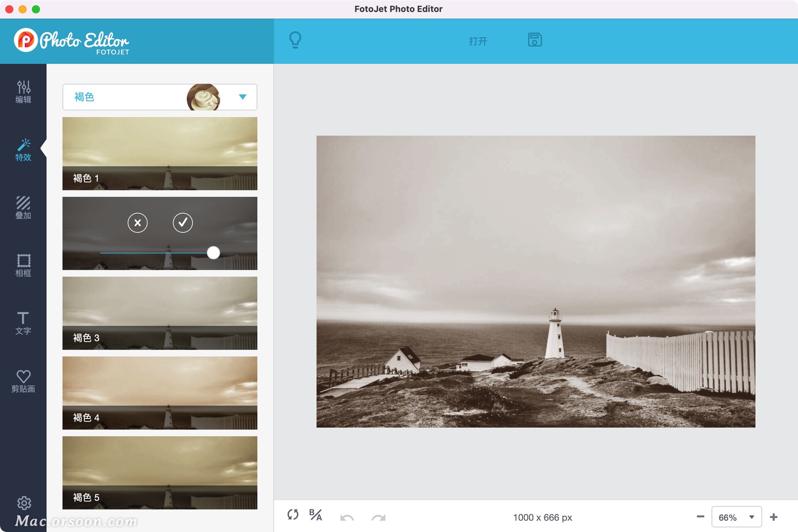
Task: Click the redo arrow
Action: pos(379,517)
